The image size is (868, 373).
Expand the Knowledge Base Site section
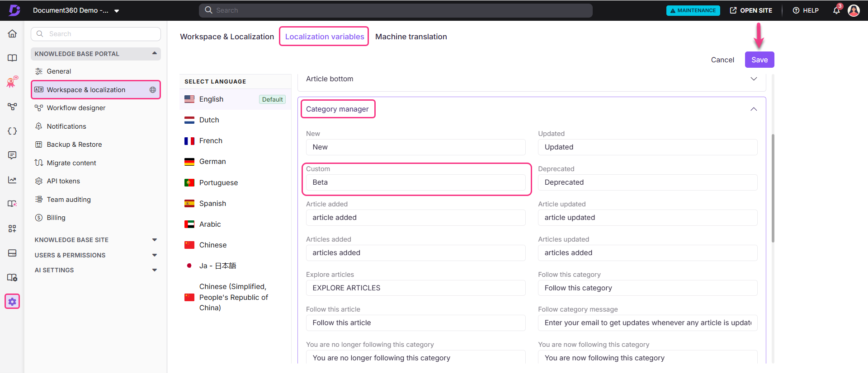[x=155, y=240]
